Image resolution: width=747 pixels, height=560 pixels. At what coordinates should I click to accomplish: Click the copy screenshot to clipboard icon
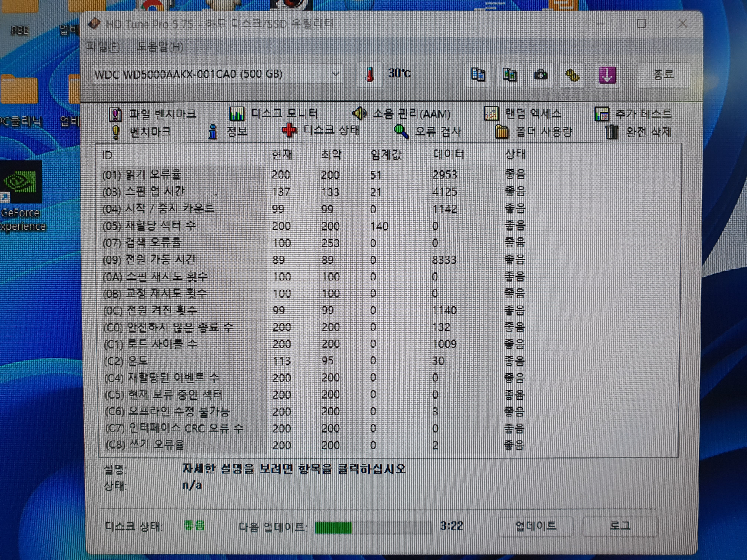click(x=509, y=75)
